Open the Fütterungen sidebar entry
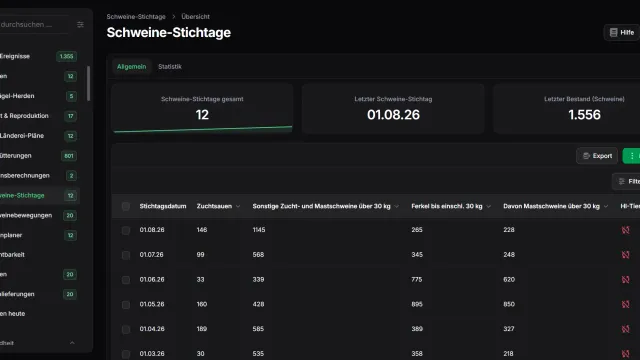 (39, 156)
